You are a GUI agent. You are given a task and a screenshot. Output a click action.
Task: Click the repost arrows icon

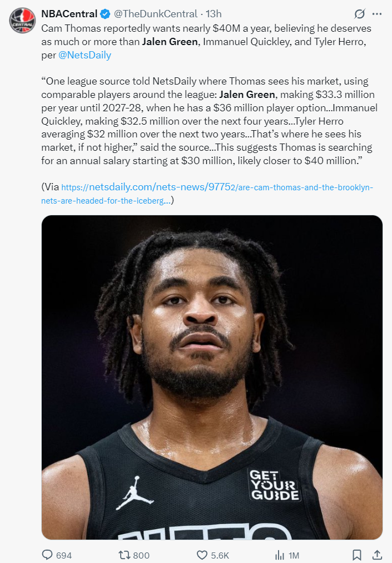(125, 555)
